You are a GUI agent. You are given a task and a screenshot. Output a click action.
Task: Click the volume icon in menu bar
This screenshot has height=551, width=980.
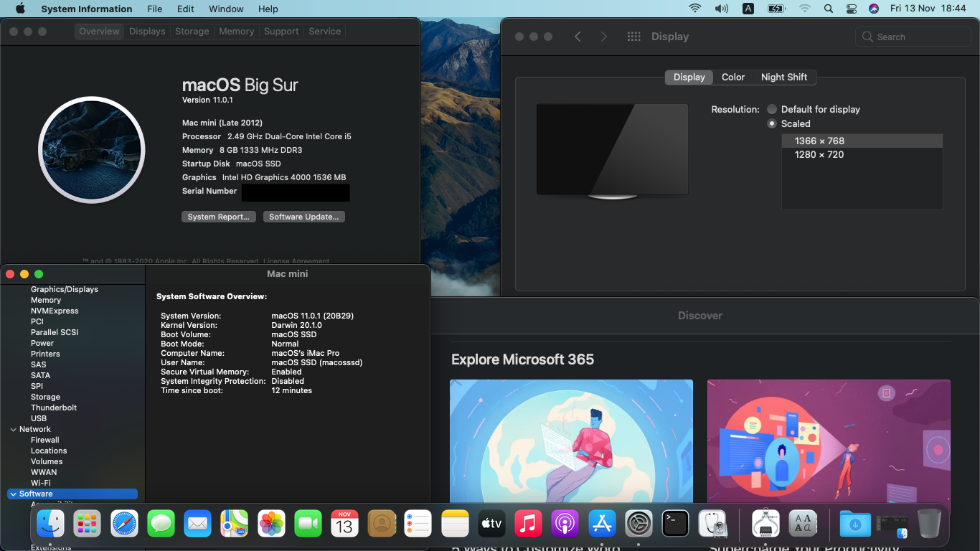tap(721, 9)
